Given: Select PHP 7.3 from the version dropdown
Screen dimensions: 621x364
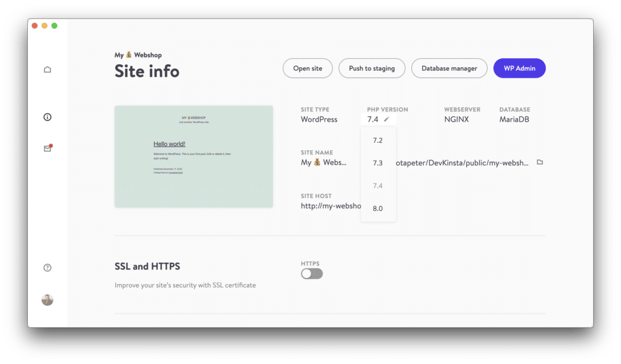Looking at the screenshot, I should [378, 162].
